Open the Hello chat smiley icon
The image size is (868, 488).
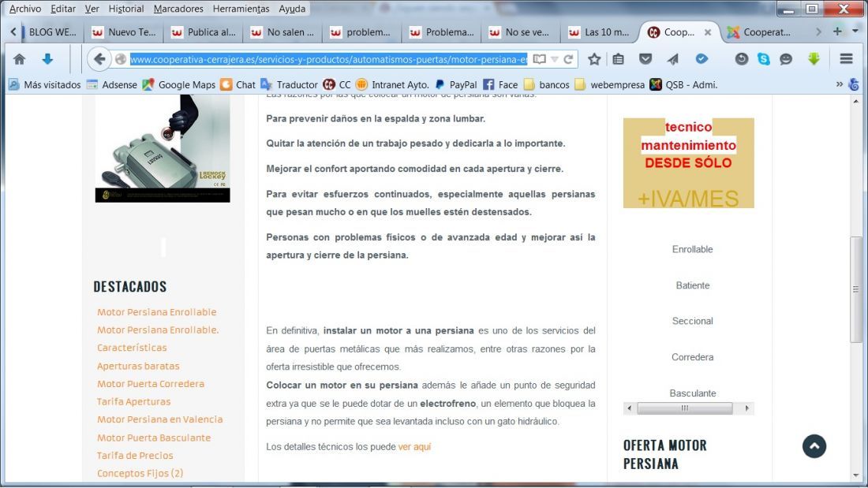(x=785, y=58)
